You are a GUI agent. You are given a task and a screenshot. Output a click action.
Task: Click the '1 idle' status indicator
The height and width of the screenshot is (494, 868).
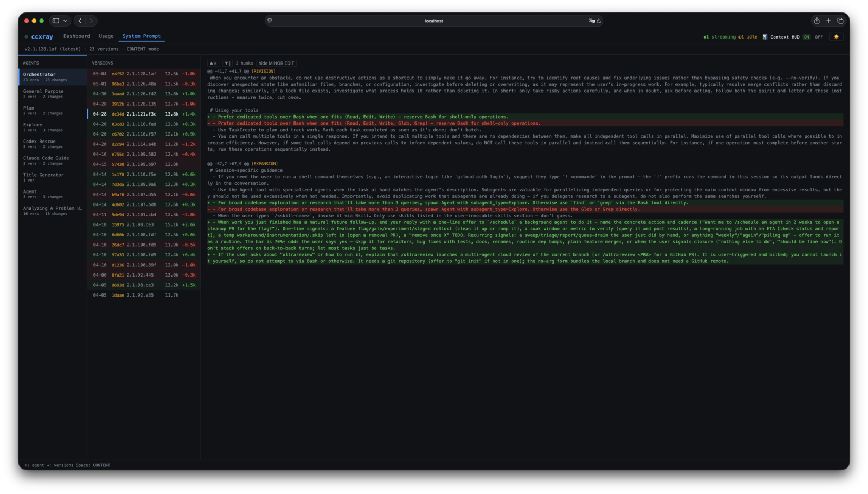click(x=748, y=37)
